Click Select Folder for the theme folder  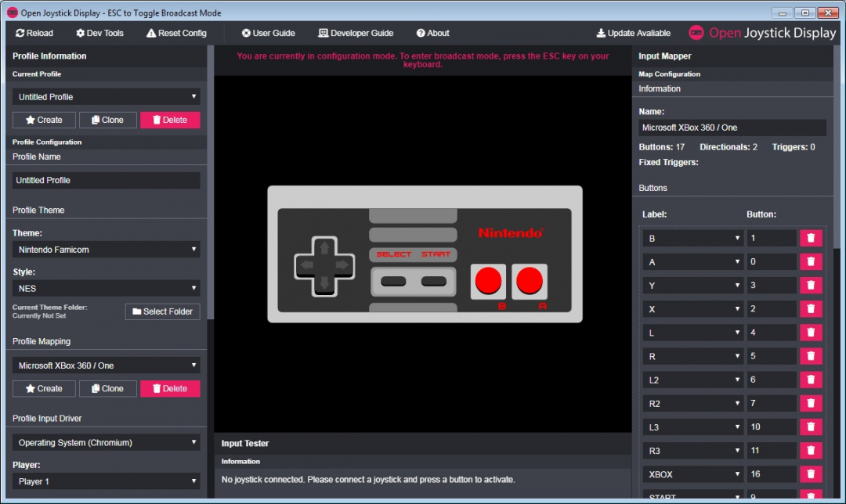[162, 311]
